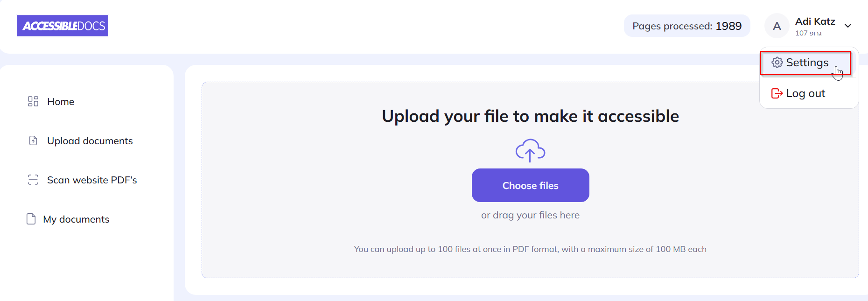Click the "or drag your files here" text
Viewport: 868px width, 301px height.
click(530, 215)
